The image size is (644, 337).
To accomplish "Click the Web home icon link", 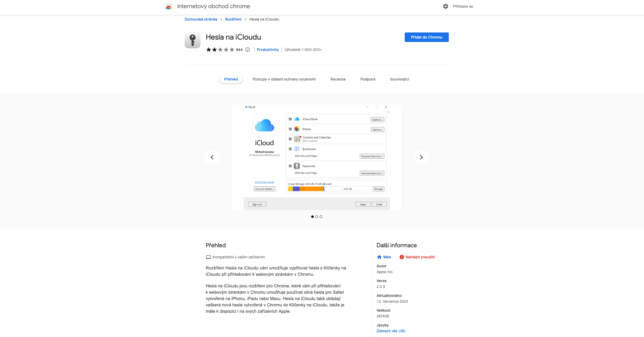I will (379, 257).
